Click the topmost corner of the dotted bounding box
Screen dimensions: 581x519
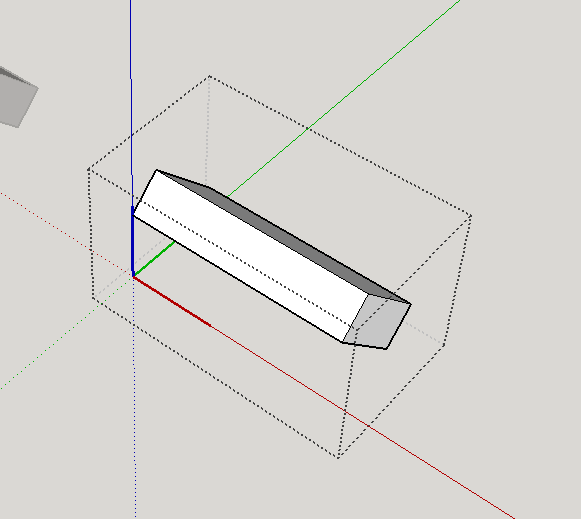tap(210, 76)
